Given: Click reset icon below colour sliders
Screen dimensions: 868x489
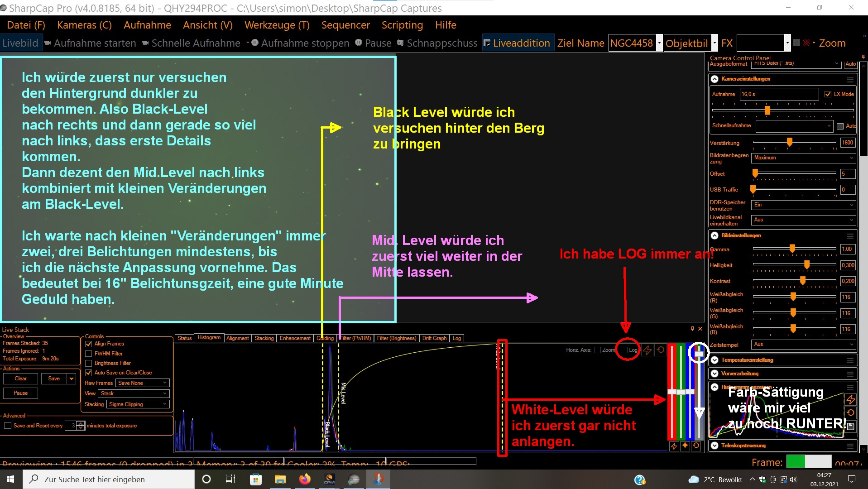Looking at the screenshot, I should [x=696, y=446].
